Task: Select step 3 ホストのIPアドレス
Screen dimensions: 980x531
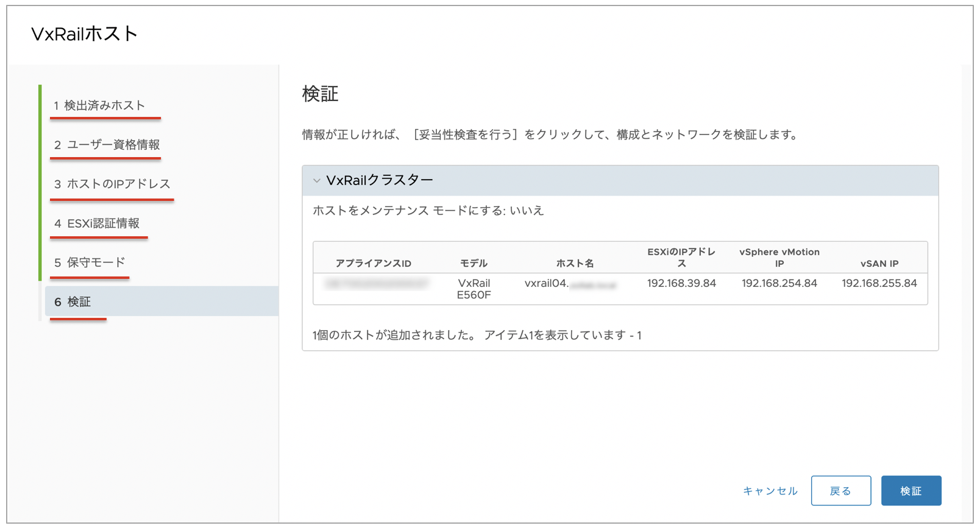Action: 112,184
